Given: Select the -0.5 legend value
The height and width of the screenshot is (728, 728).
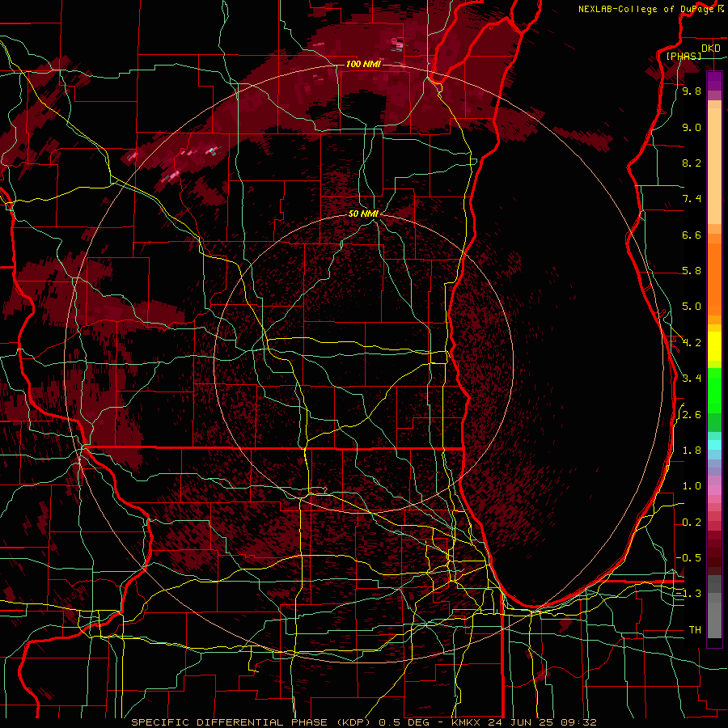Looking at the screenshot, I should (689, 558).
